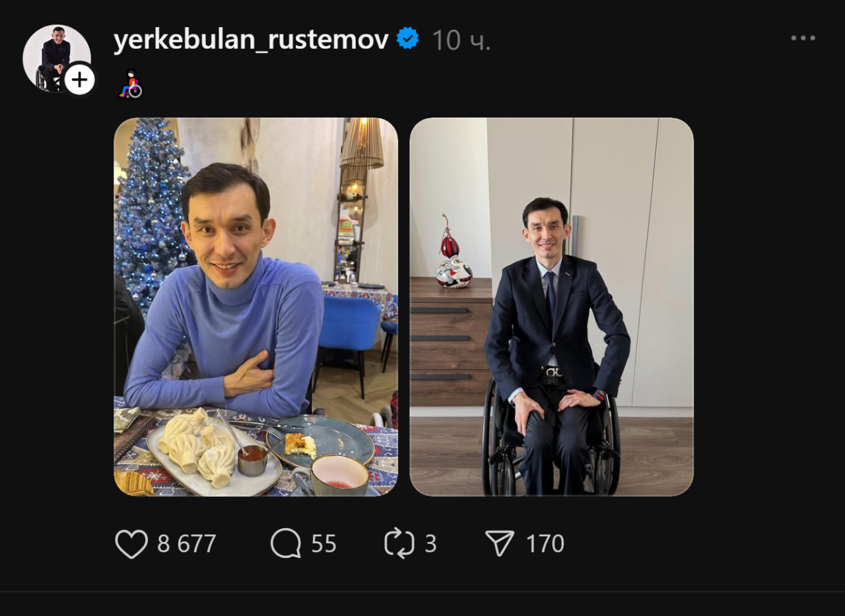Click the blue verified badge next to the username

[407, 39]
